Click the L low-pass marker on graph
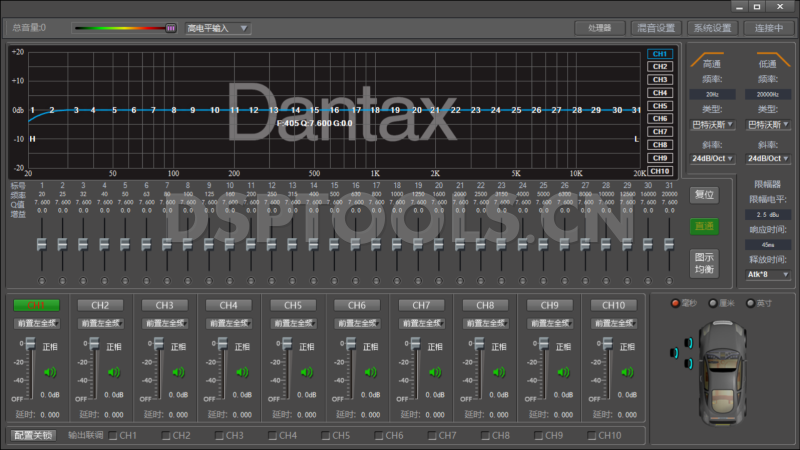800x450 pixels. (636, 139)
